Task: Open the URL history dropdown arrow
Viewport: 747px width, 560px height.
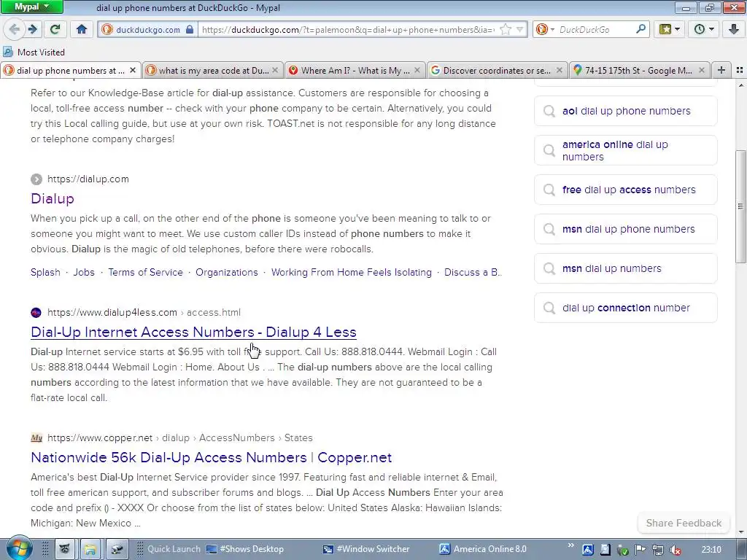Action: pyautogui.click(x=519, y=29)
